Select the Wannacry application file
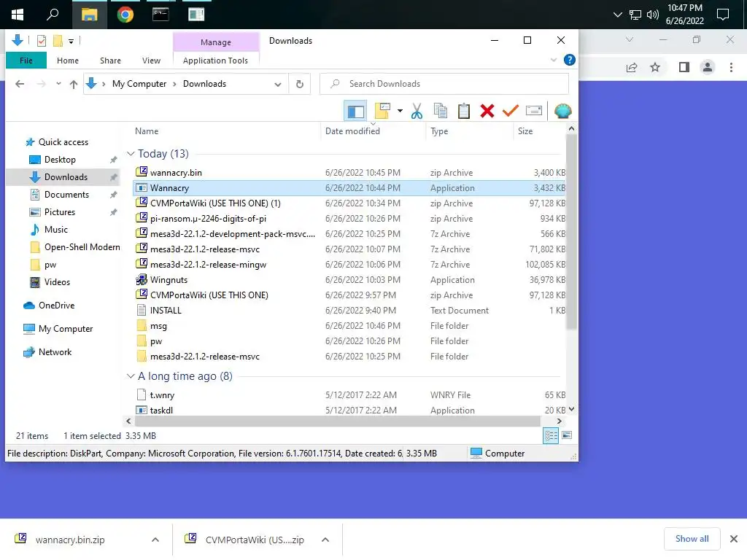Screen dimensions: 747x560 click(349, 188)
